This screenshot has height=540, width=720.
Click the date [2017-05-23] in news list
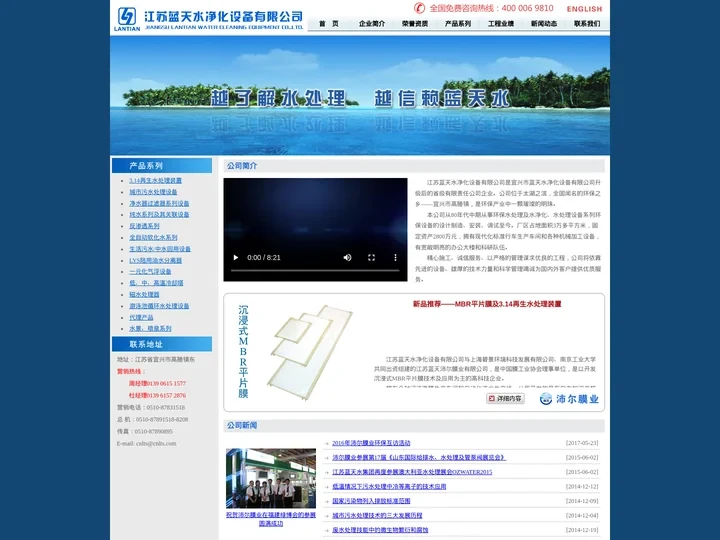click(x=582, y=443)
